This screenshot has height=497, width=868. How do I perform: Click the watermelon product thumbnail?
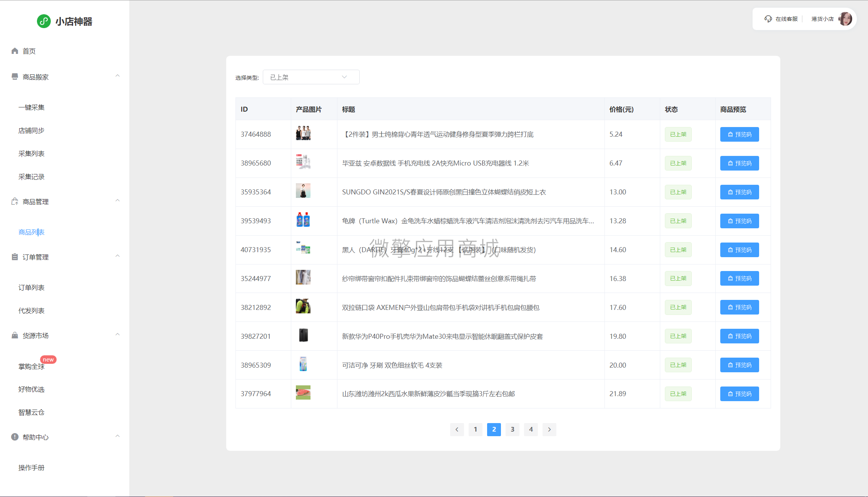[303, 392]
